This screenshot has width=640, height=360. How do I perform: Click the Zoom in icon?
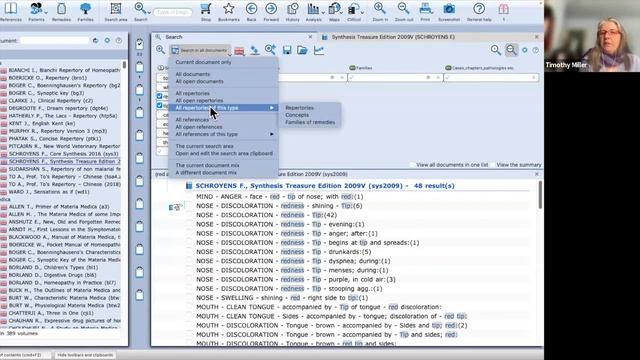click(x=380, y=9)
